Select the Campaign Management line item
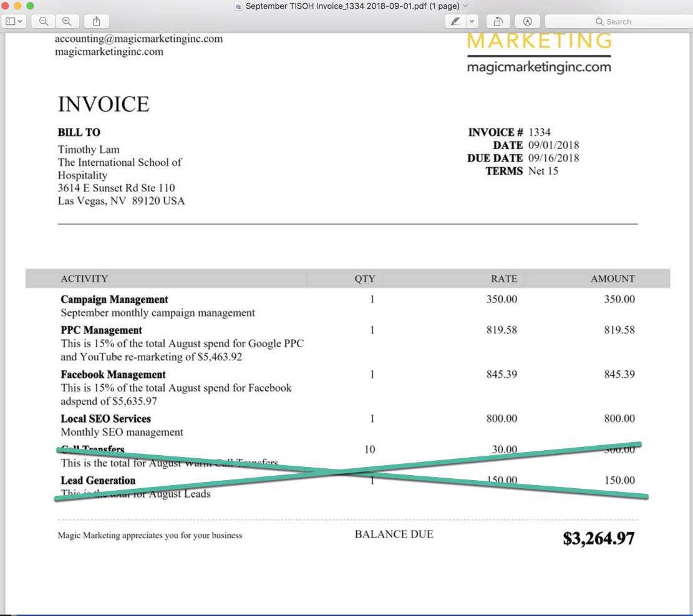 click(x=115, y=299)
